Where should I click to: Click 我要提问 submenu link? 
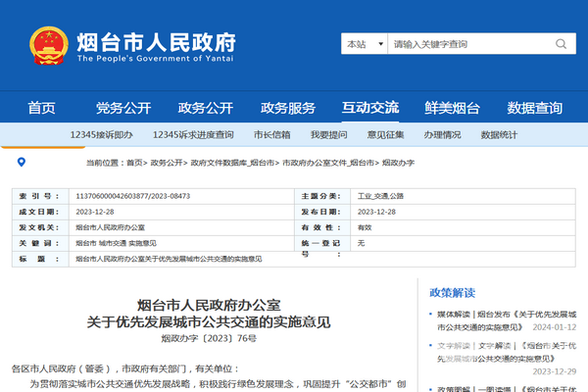(328, 134)
